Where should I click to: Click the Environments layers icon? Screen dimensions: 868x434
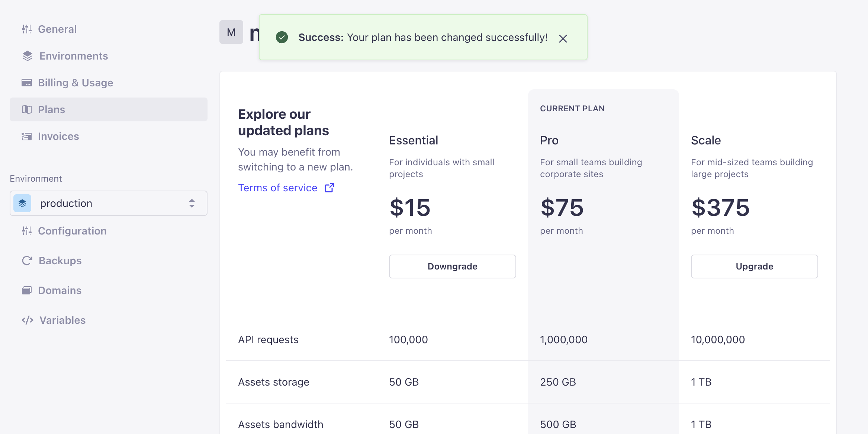(28, 56)
